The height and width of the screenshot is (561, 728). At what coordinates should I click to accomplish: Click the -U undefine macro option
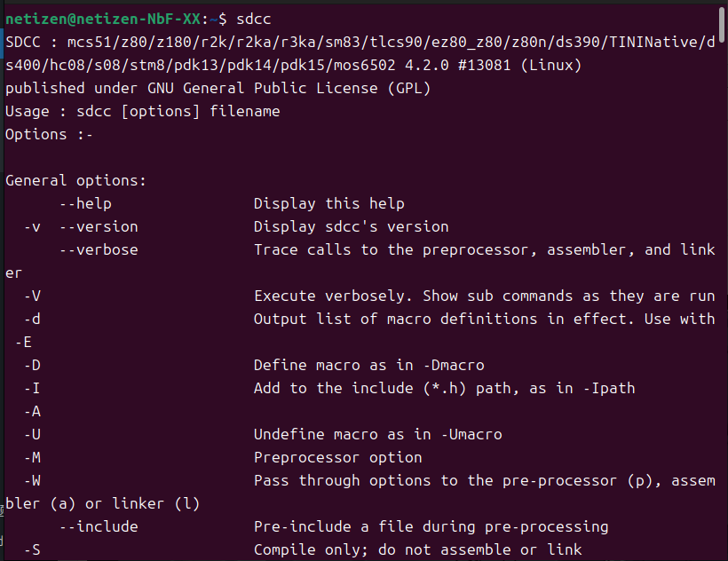(33, 434)
